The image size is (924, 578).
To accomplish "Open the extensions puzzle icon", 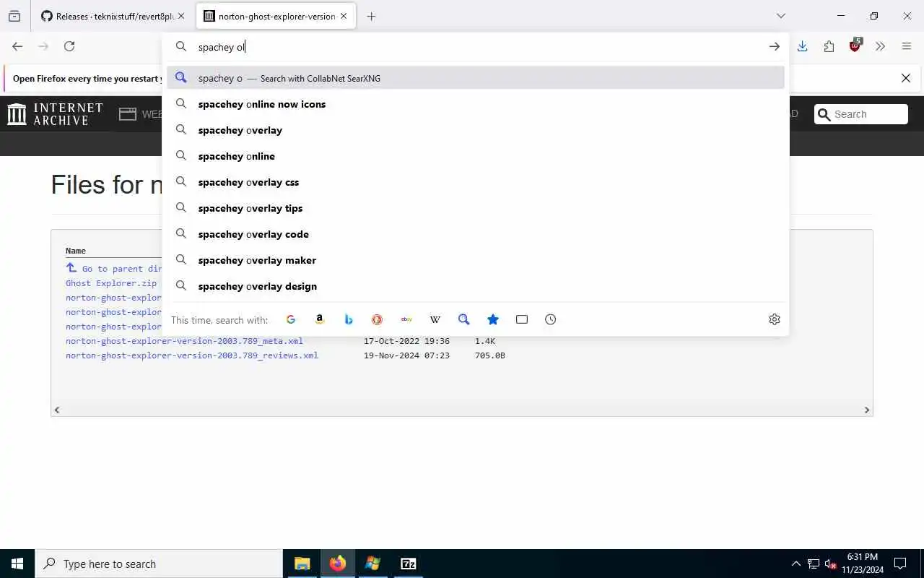I will [x=829, y=46].
